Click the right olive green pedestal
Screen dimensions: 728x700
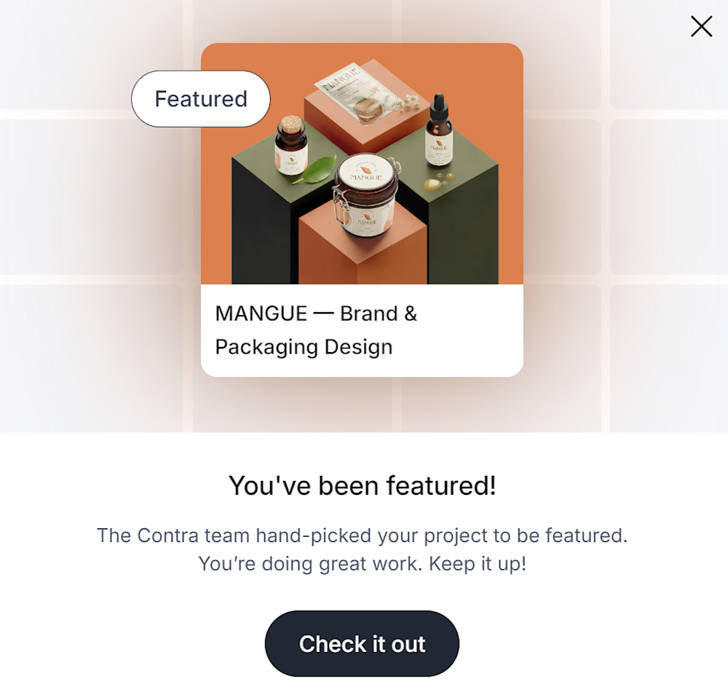(x=466, y=233)
